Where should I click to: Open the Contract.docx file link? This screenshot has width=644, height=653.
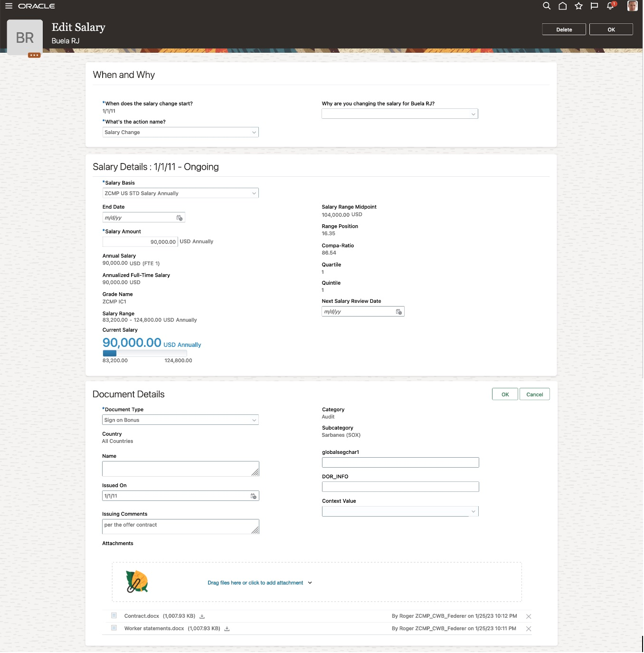pyautogui.click(x=142, y=616)
